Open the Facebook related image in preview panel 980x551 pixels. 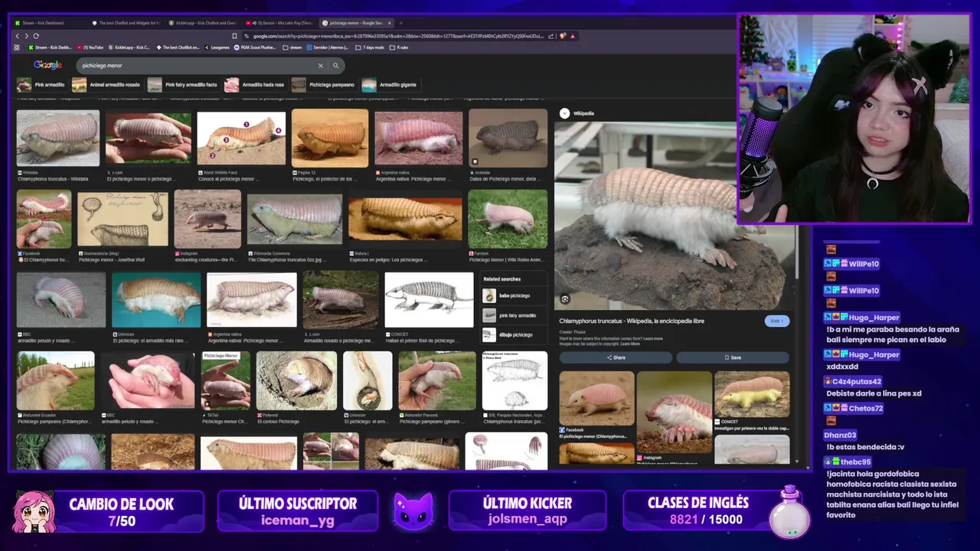(x=596, y=399)
